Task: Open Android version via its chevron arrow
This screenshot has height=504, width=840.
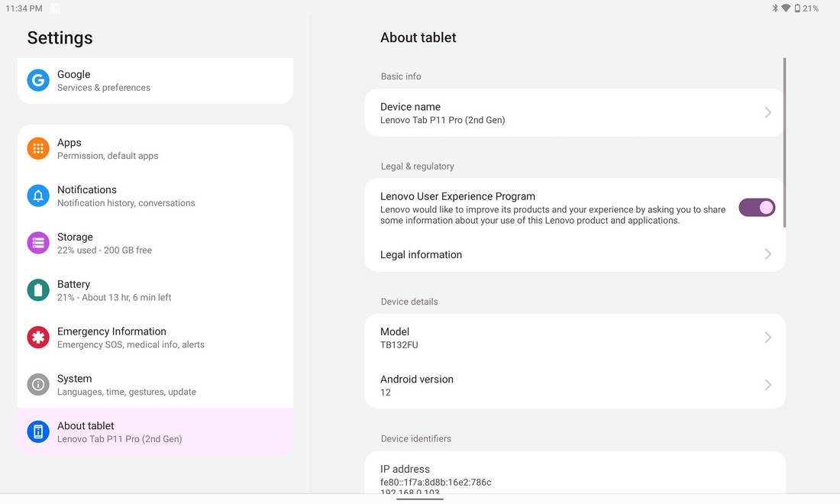Action: pyautogui.click(x=767, y=385)
